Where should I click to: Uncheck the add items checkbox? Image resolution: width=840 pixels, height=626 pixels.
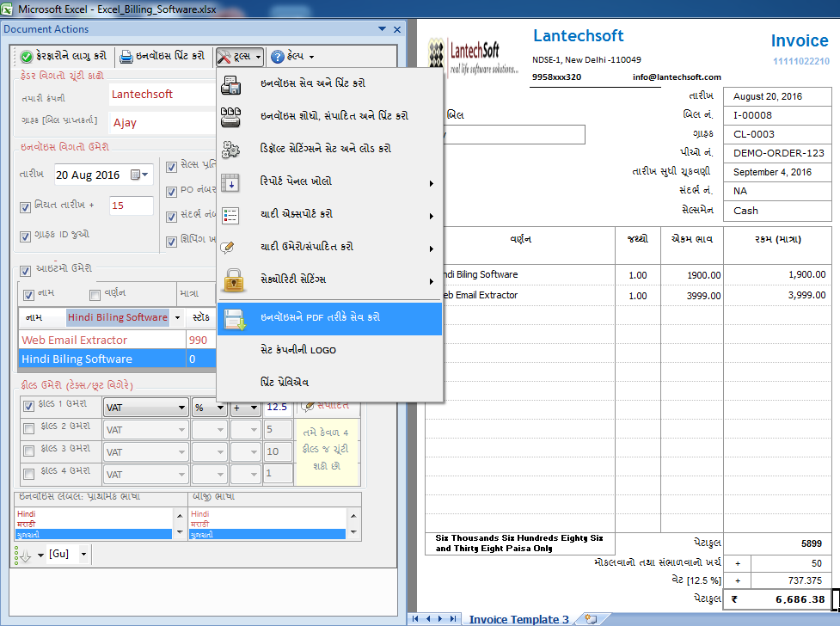click(x=25, y=271)
